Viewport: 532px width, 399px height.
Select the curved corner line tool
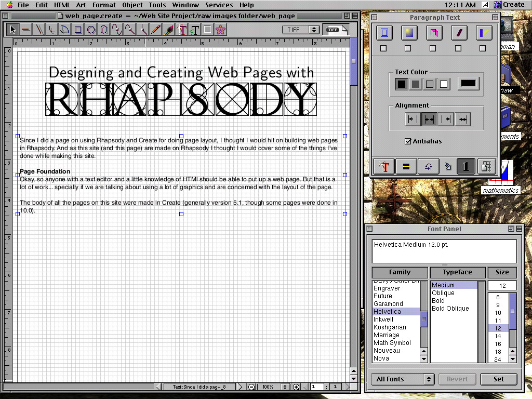51,30
